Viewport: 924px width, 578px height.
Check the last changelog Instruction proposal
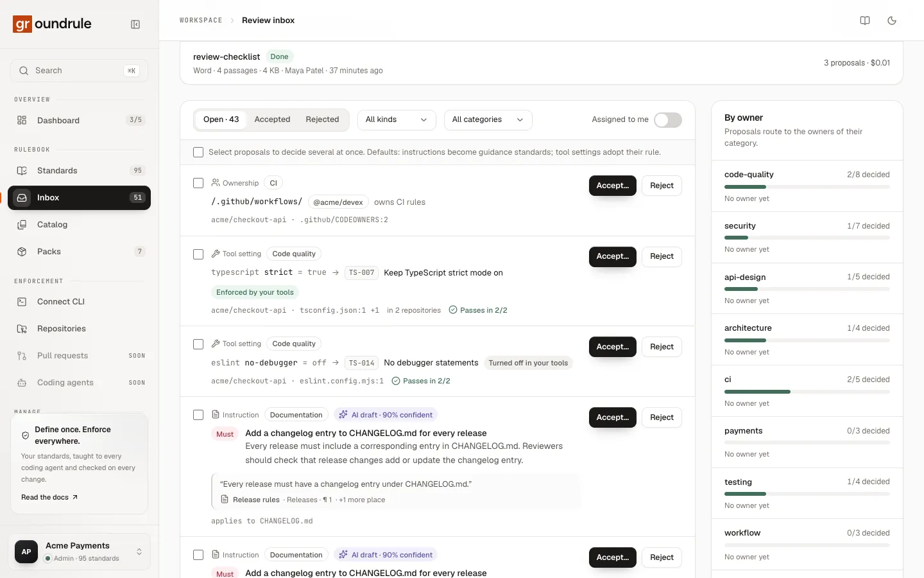click(x=198, y=555)
